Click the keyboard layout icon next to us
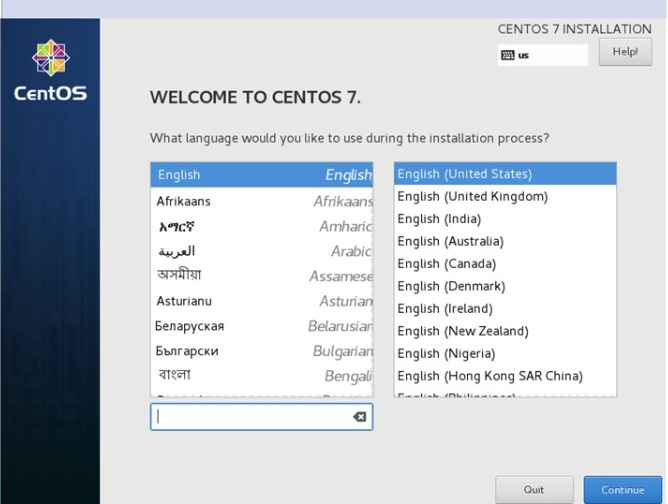Viewport: 668px width, 504px height. [x=507, y=55]
